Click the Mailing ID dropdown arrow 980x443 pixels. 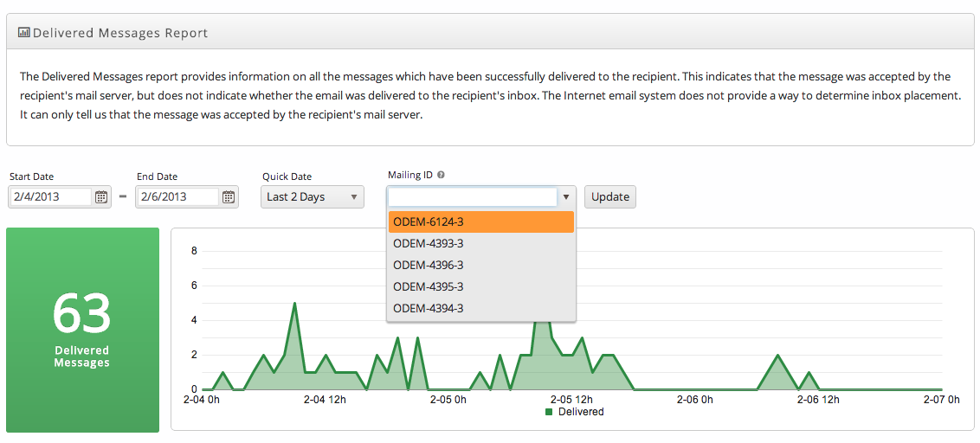565,196
